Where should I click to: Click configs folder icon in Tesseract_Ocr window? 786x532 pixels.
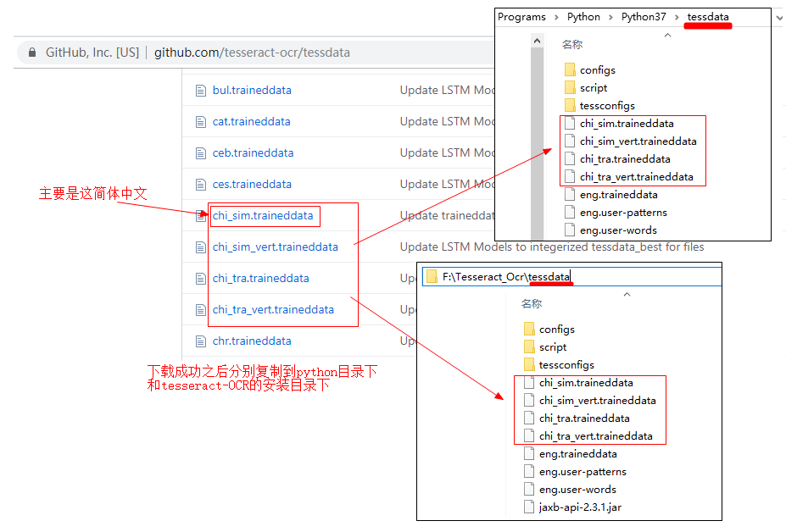pos(529,329)
